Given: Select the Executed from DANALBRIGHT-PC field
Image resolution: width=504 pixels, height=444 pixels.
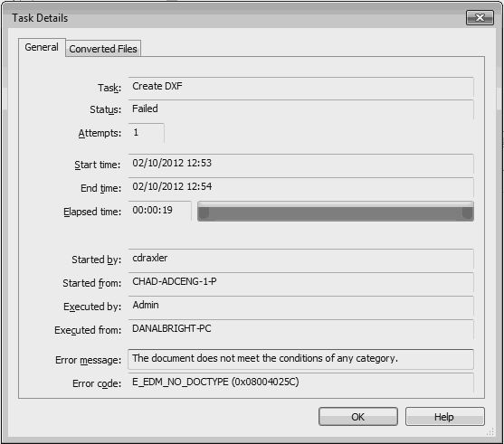Looking at the screenshot, I should 300,329.
